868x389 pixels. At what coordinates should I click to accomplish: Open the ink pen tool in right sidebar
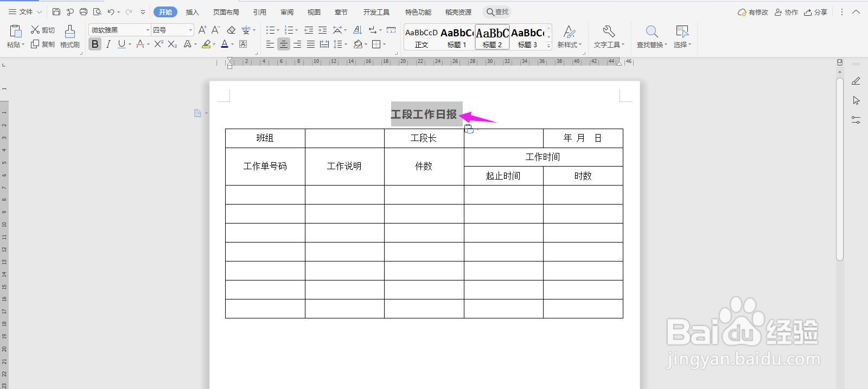click(x=856, y=81)
